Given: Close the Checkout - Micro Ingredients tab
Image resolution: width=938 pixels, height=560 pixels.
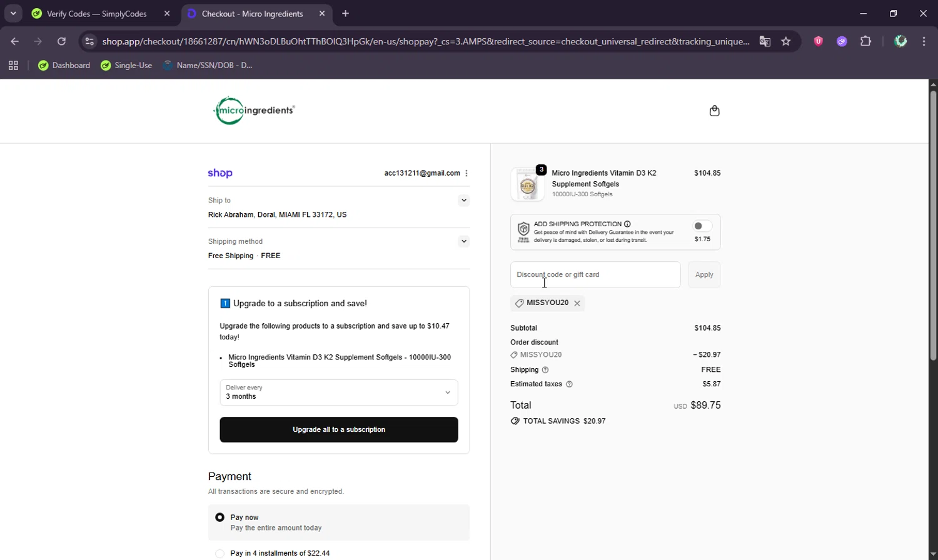Looking at the screenshot, I should pyautogui.click(x=322, y=13).
